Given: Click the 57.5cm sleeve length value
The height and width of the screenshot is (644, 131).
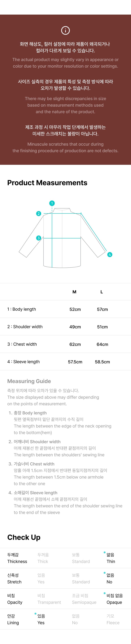Looking at the screenshot, I should (x=75, y=362).
